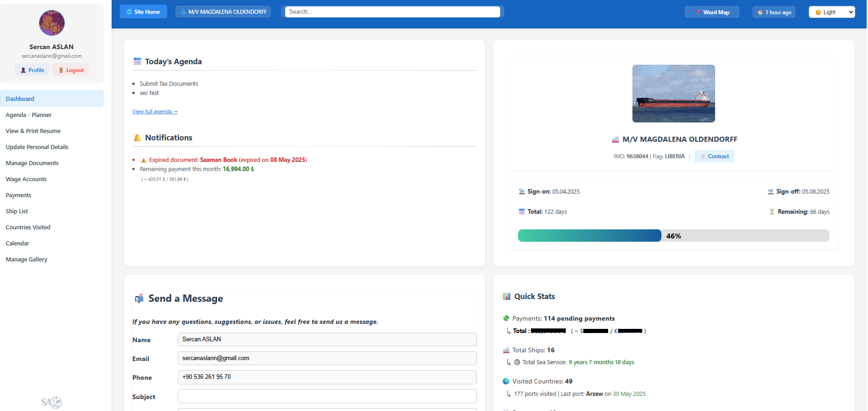Image resolution: width=868 pixels, height=411 pixels.
Task: Open M/V MAGDALENA OLDENDORFF top bar button
Action: tap(223, 12)
